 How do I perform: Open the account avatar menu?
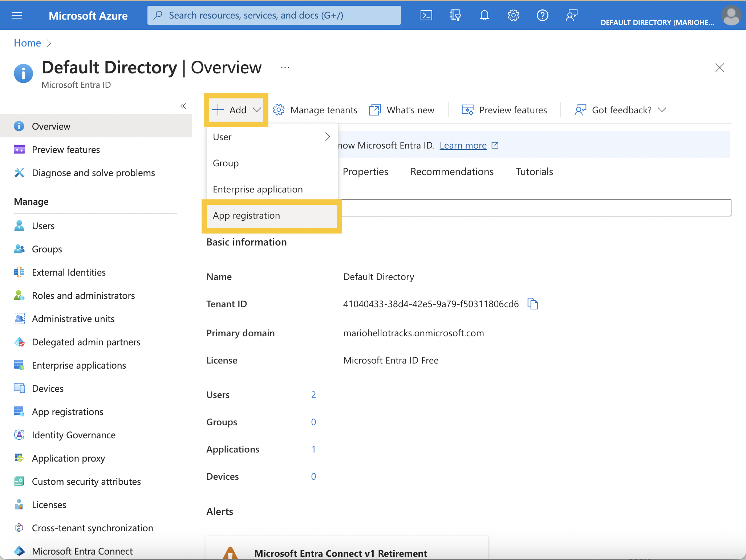coord(731,15)
